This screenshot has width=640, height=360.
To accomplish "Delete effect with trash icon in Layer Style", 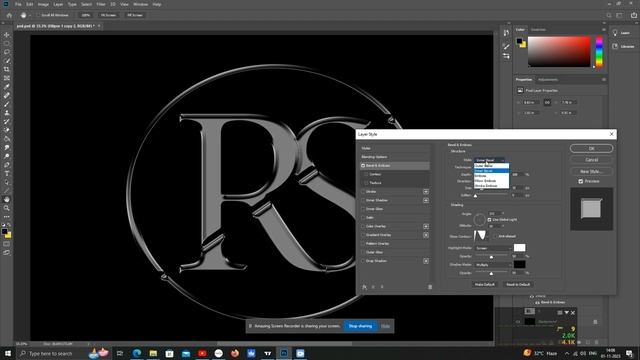I will point(430,287).
